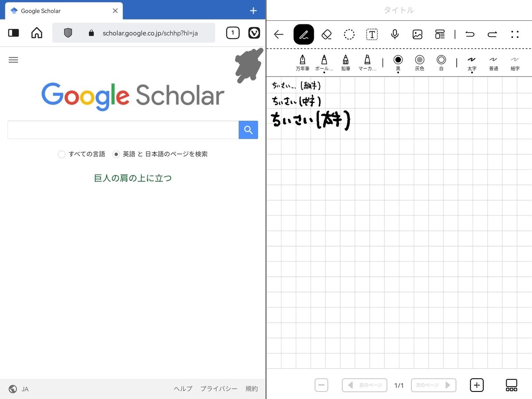Open the Google Scholar hamburger menu

point(13,60)
